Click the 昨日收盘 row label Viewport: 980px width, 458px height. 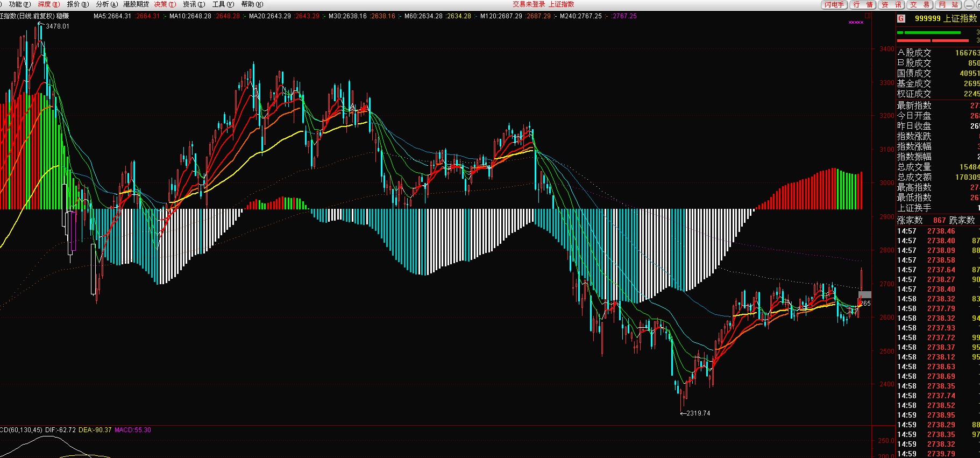click(x=914, y=126)
